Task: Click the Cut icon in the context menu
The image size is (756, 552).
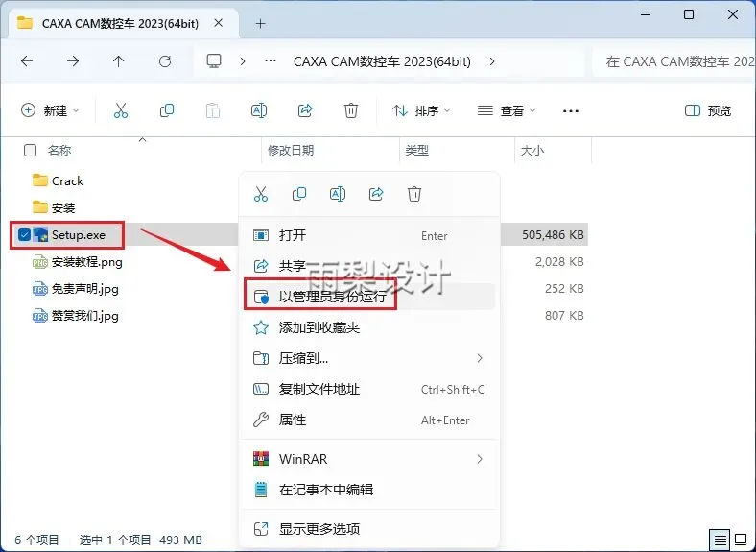Action: [261, 194]
